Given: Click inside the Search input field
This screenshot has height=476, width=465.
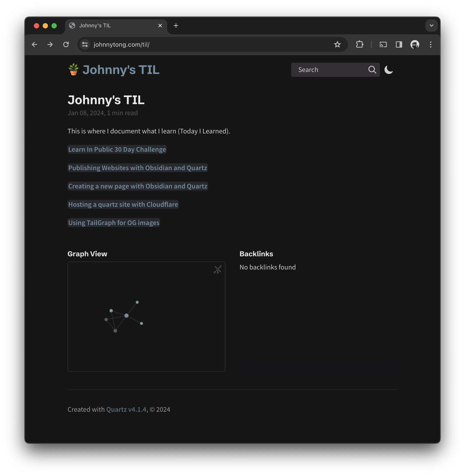Looking at the screenshot, I should (330, 70).
